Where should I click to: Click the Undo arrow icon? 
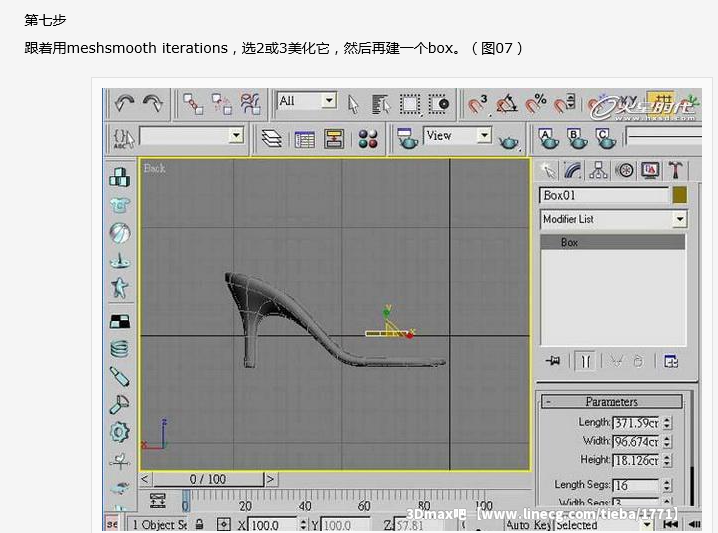pos(124,103)
